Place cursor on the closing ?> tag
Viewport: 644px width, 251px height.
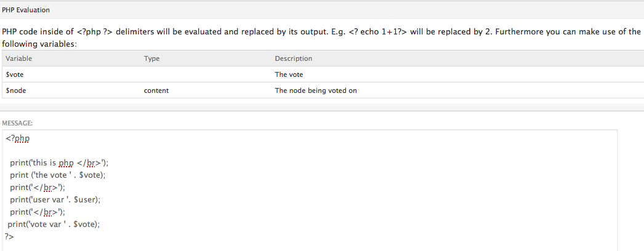[9, 237]
